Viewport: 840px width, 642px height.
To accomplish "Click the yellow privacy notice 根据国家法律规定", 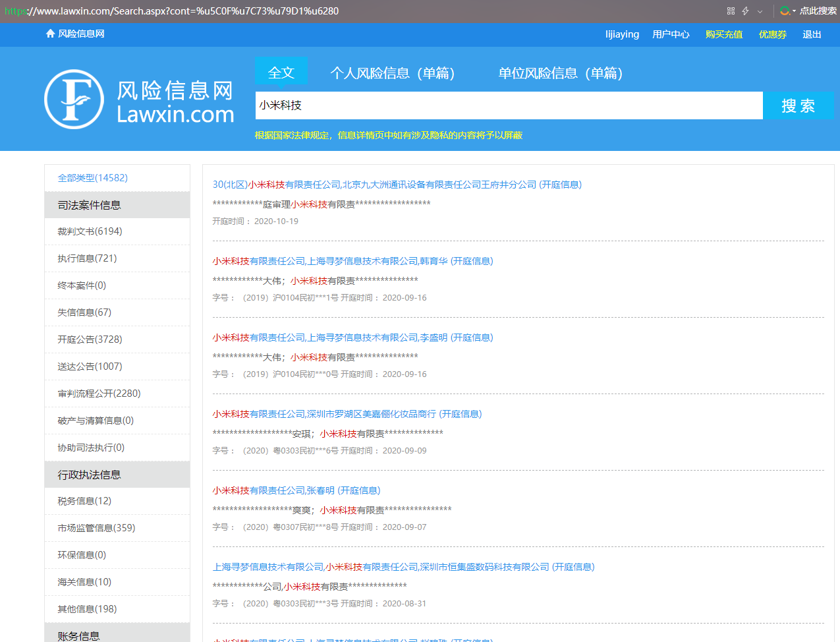I will click(x=389, y=135).
